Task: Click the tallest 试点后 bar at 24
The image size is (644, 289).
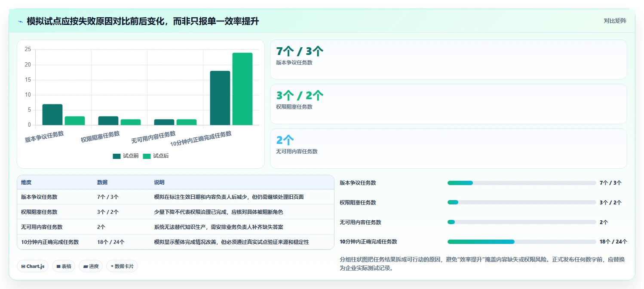Action: point(242,89)
